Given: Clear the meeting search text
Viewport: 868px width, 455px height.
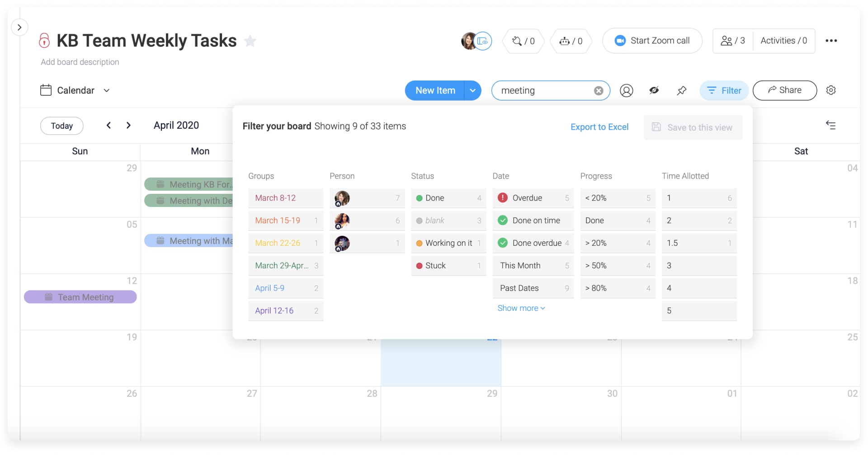Looking at the screenshot, I should coord(599,91).
